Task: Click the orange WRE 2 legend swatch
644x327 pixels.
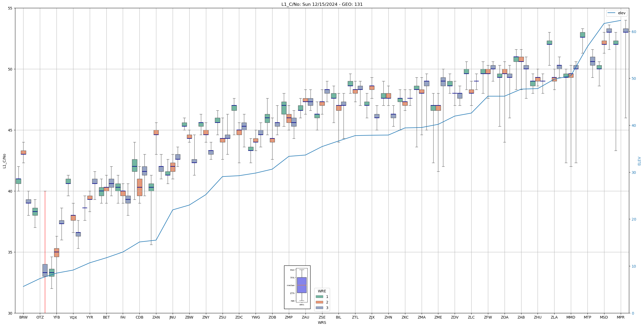Action: [319, 302]
